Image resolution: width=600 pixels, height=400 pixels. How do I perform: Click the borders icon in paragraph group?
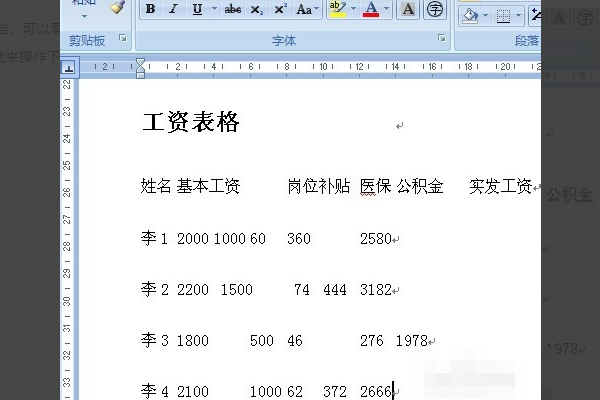(503, 16)
